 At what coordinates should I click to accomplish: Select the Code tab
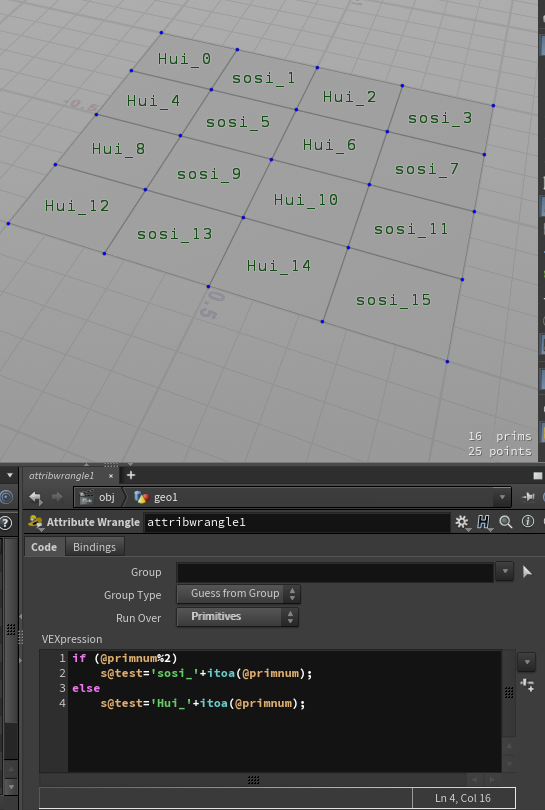[44, 547]
